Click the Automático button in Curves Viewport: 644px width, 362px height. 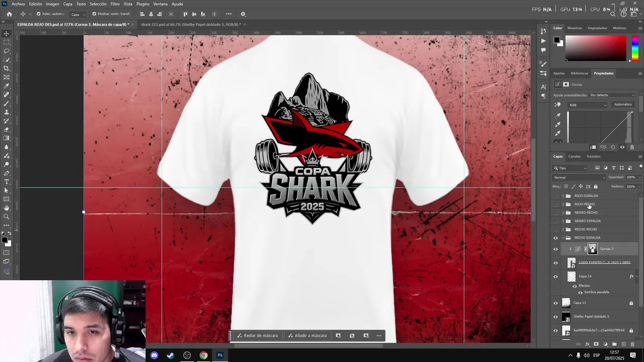(x=623, y=105)
